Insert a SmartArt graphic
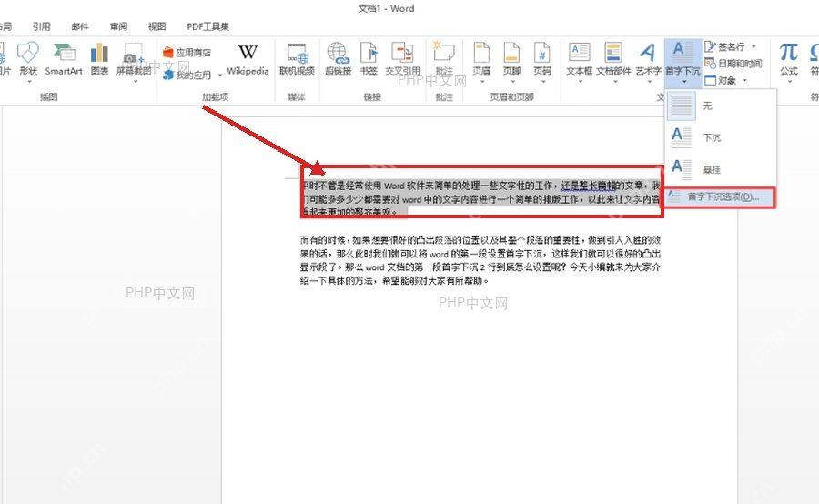The image size is (819, 504). coord(63,58)
